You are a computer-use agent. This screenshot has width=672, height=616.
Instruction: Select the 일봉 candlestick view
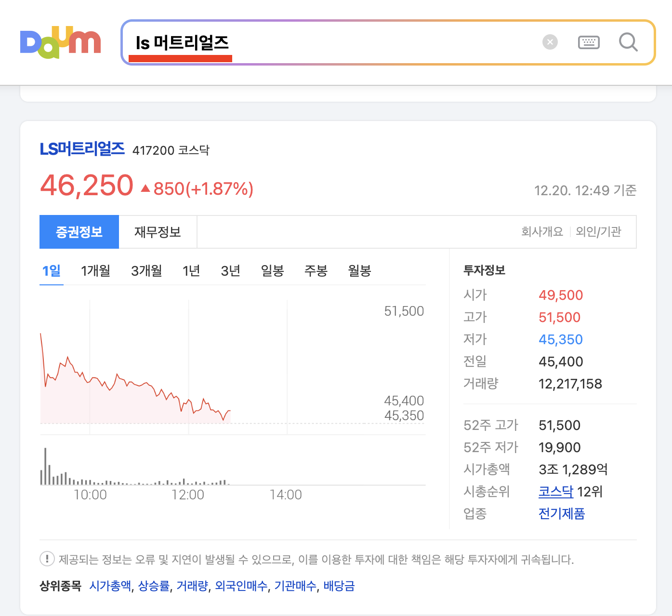pos(272,270)
